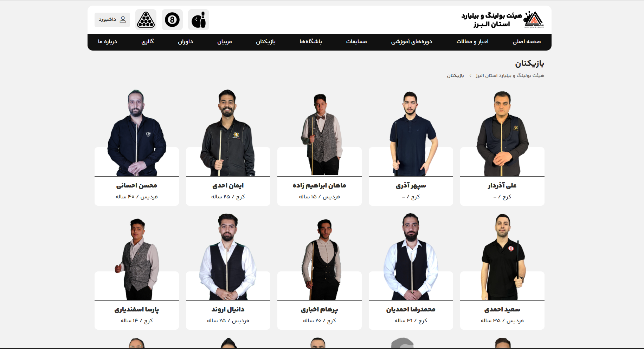Open the player card of سعید احمدی
The height and width of the screenshot is (349, 644).
pyautogui.click(x=502, y=271)
